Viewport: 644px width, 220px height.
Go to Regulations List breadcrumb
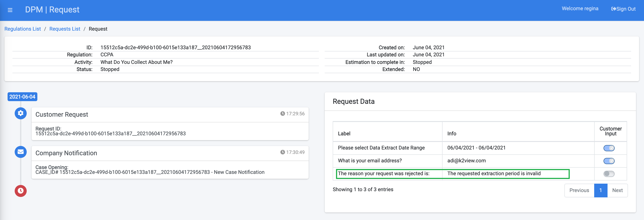coord(22,29)
